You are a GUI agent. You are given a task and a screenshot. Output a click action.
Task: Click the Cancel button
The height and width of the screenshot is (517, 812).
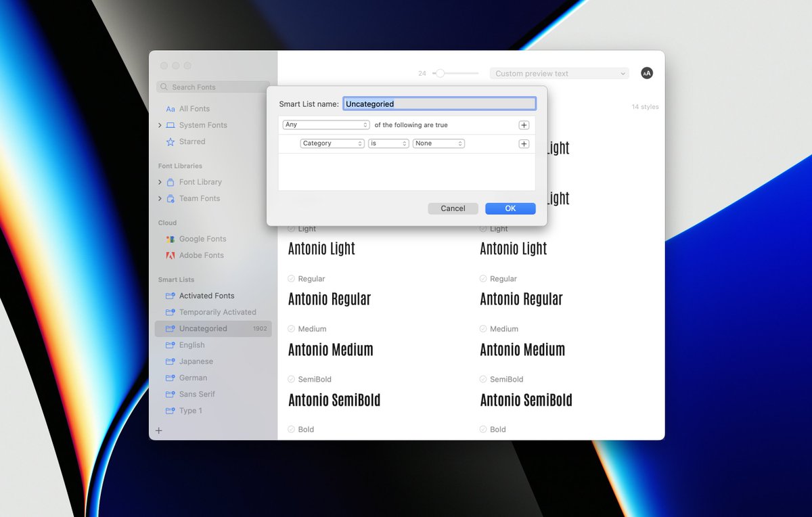tap(453, 208)
